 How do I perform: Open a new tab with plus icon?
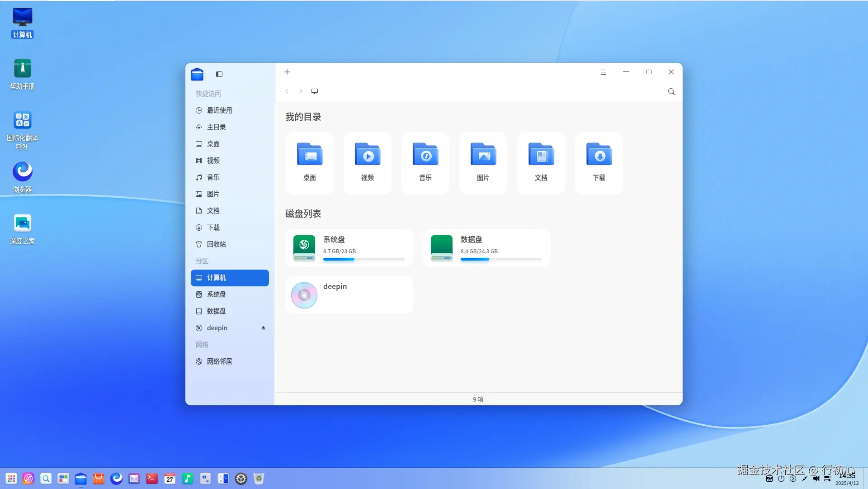[x=287, y=72]
